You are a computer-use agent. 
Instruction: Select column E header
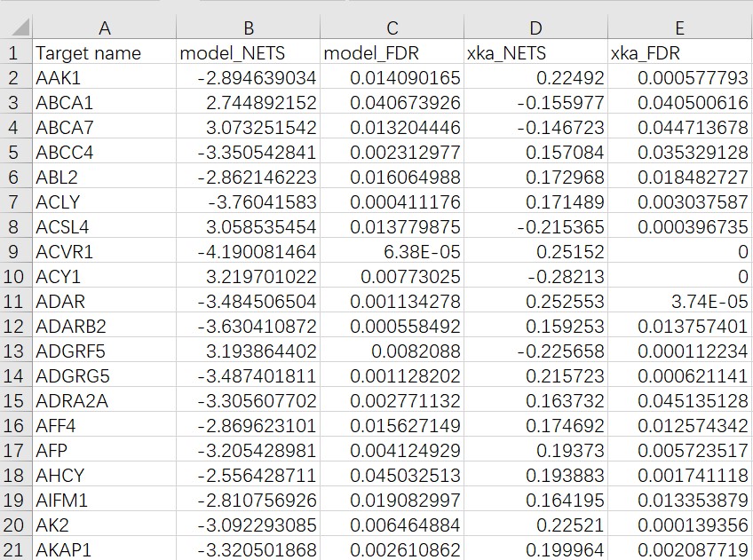[x=680, y=28]
